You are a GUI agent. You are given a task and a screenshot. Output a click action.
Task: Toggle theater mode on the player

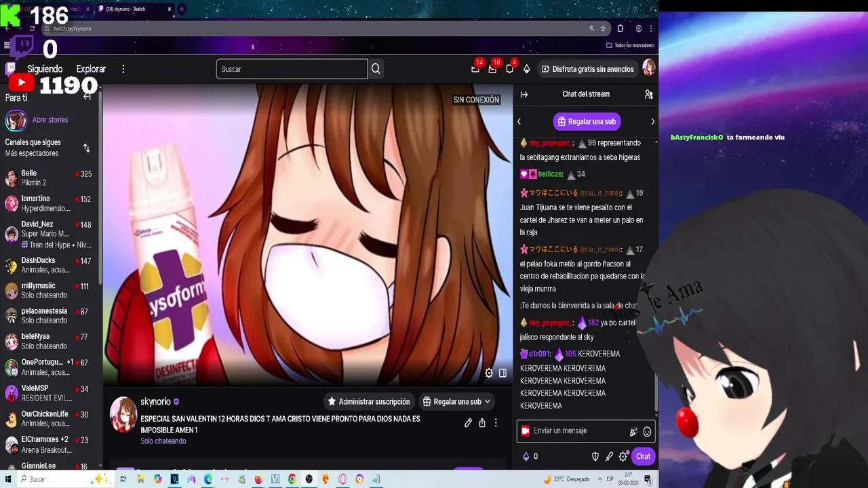point(502,373)
